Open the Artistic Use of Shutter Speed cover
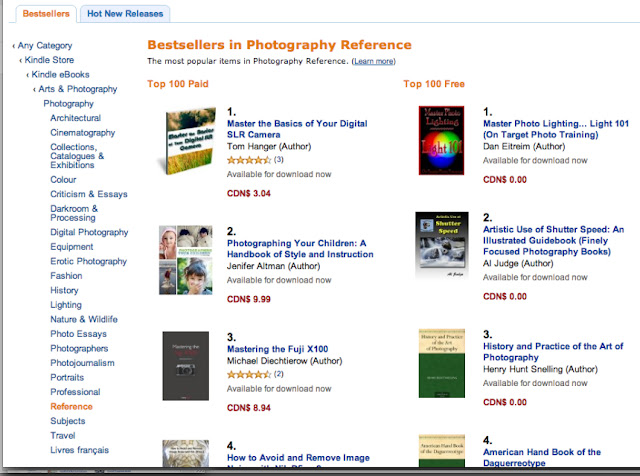The height and width of the screenshot is (476, 640). point(442,246)
